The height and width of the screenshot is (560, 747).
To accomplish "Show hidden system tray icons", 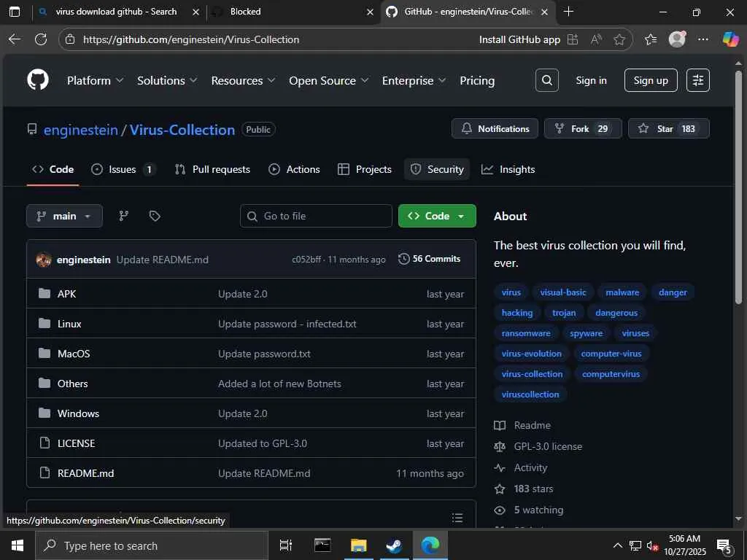I will (618, 545).
